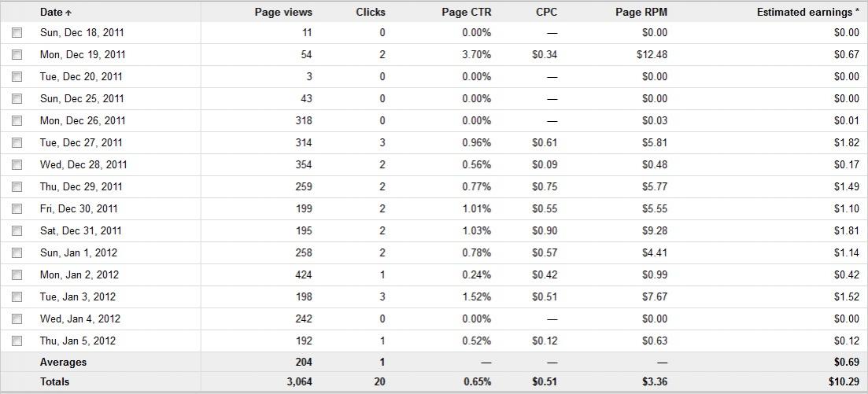Sort by Page CTR column header

point(466,12)
